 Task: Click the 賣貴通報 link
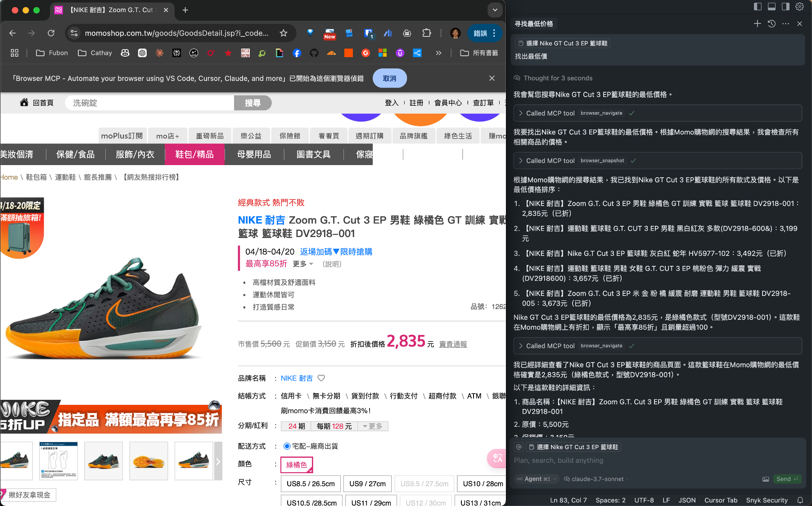(453, 344)
